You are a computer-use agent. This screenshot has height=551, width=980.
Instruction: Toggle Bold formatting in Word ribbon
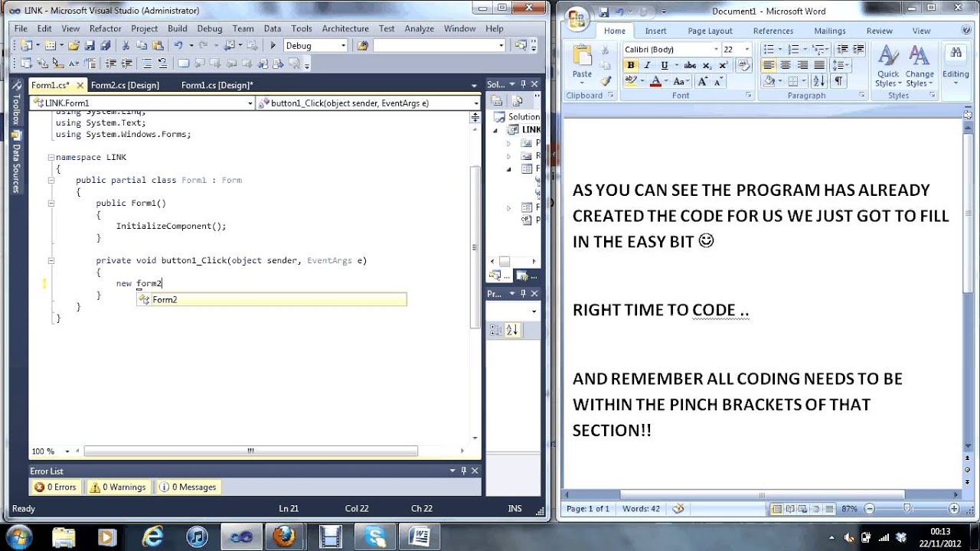click(x=631, y=66)
